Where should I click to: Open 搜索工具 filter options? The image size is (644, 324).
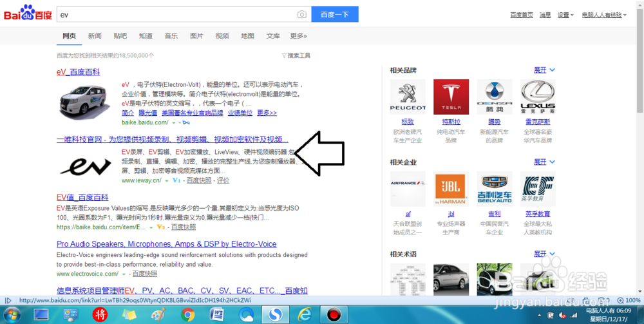(296, 55)
